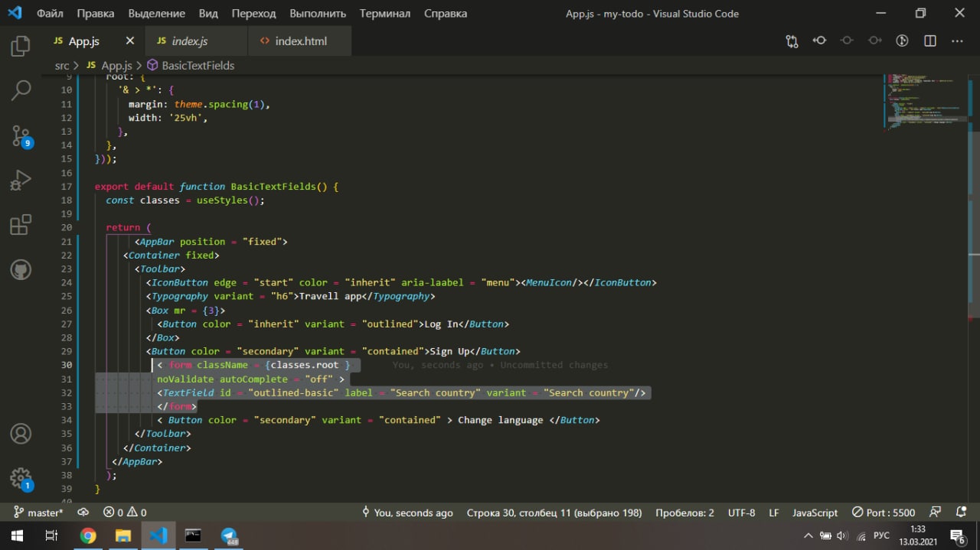980x550 pixels.
Task: Close the App.js tab
Action: coord(129,41)
